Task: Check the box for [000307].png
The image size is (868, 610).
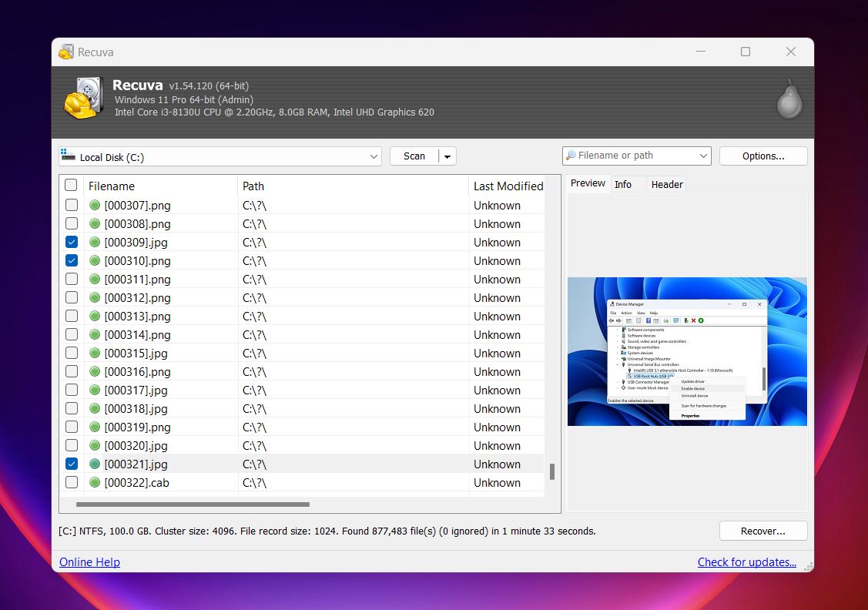Action: coord(72,205)
